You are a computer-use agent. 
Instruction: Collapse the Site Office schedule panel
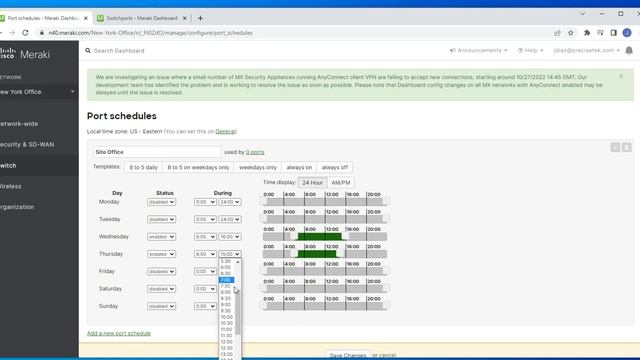pos(615,147)
